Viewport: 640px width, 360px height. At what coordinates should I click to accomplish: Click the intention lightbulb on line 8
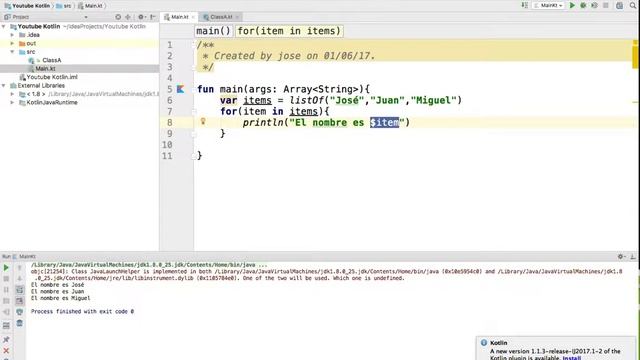click(x=203, y=121)
